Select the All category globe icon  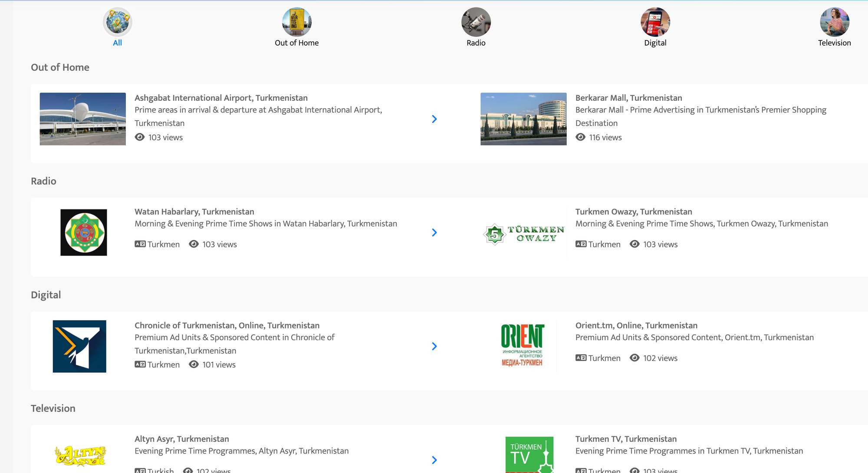click(x=117, y=22)
